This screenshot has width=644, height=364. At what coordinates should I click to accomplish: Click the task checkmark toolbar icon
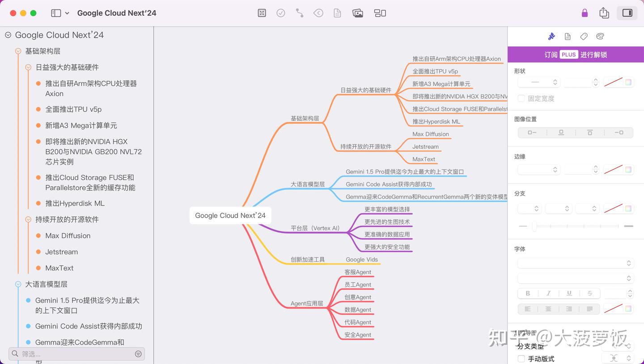point(281,13)
